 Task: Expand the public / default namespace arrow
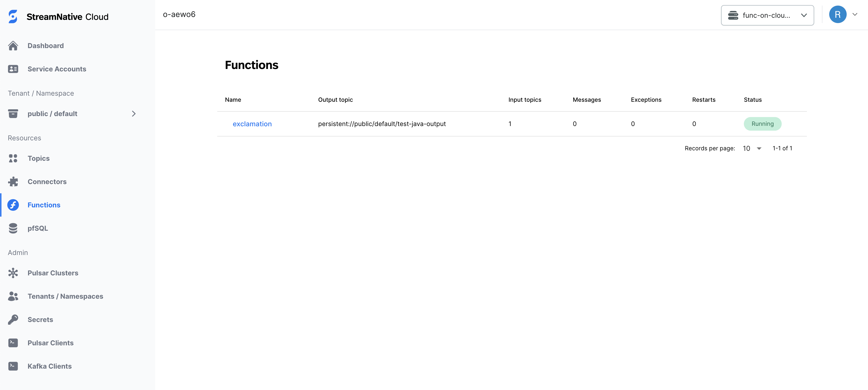click(x=134, y=114)
